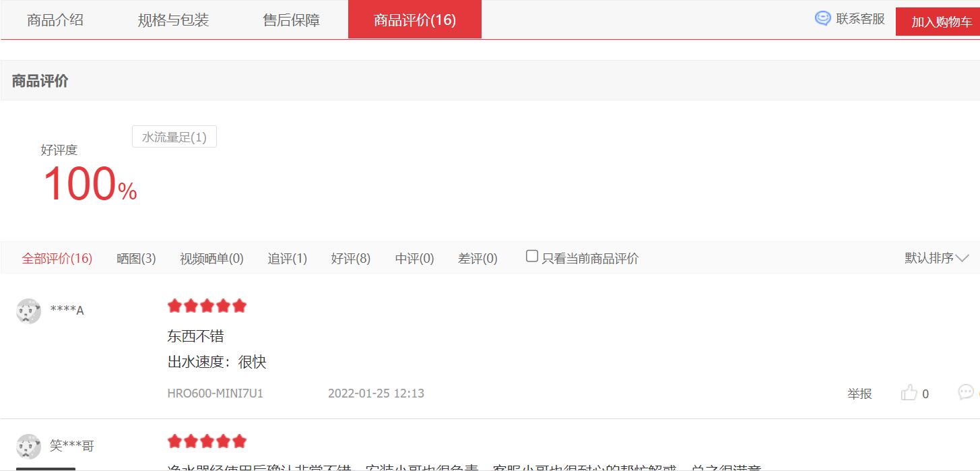Click the star rating of second review

click(x=207, y=441)
